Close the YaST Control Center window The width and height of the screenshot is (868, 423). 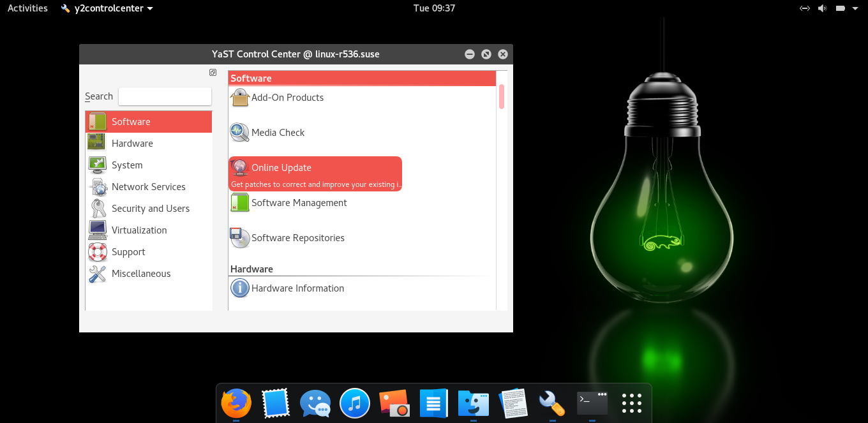click(x=503, y=54)
